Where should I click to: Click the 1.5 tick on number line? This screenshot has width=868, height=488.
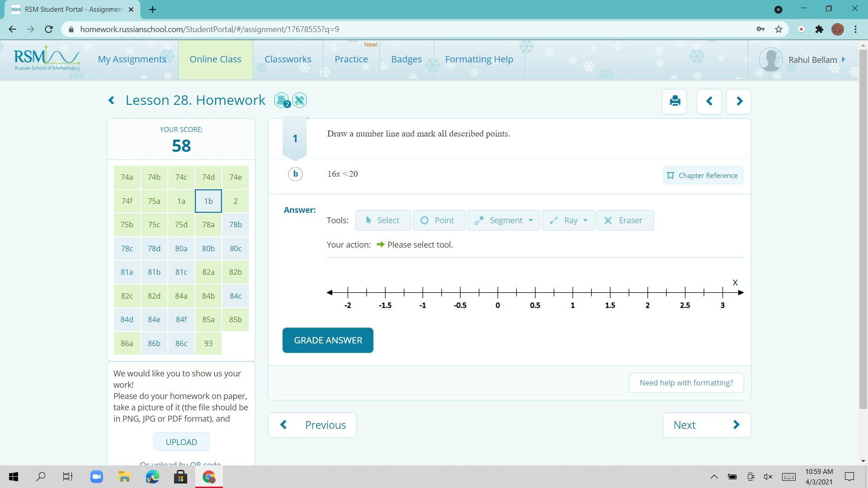[x=610, y=292]
